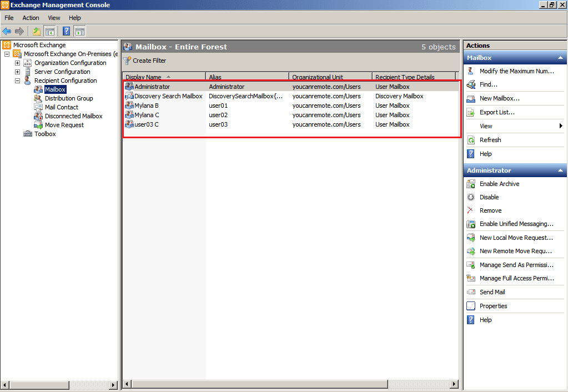Viewport: 568px width, 392px height.
Task: Collapse the Recipient Configuration tree node
Action: (17, 81)
